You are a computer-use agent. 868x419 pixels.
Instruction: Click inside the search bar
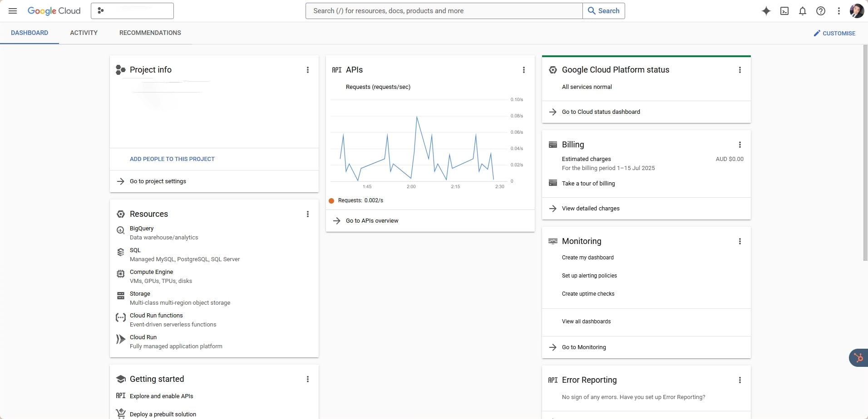tap(443, 10)
